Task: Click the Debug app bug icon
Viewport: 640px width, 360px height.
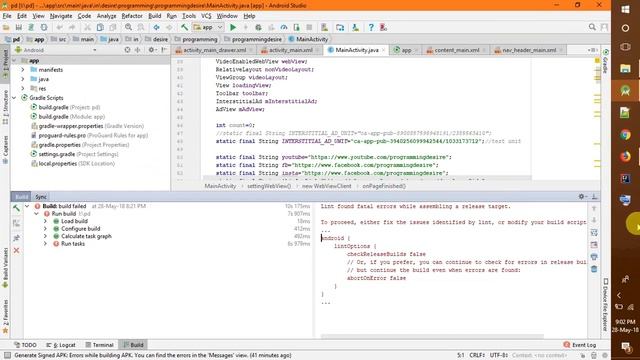Action: pyautogui.click(x=258, y=27)
